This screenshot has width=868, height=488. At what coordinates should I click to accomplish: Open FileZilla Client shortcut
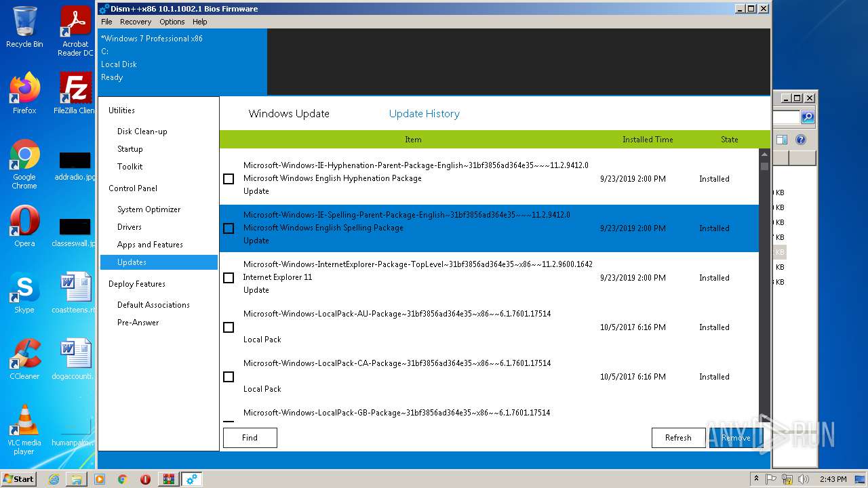(75, 94)
